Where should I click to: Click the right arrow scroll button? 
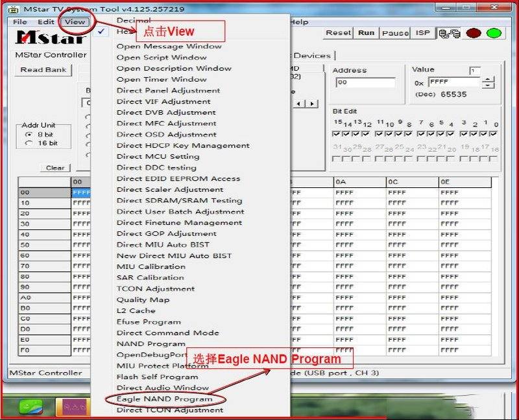point(312,104)
